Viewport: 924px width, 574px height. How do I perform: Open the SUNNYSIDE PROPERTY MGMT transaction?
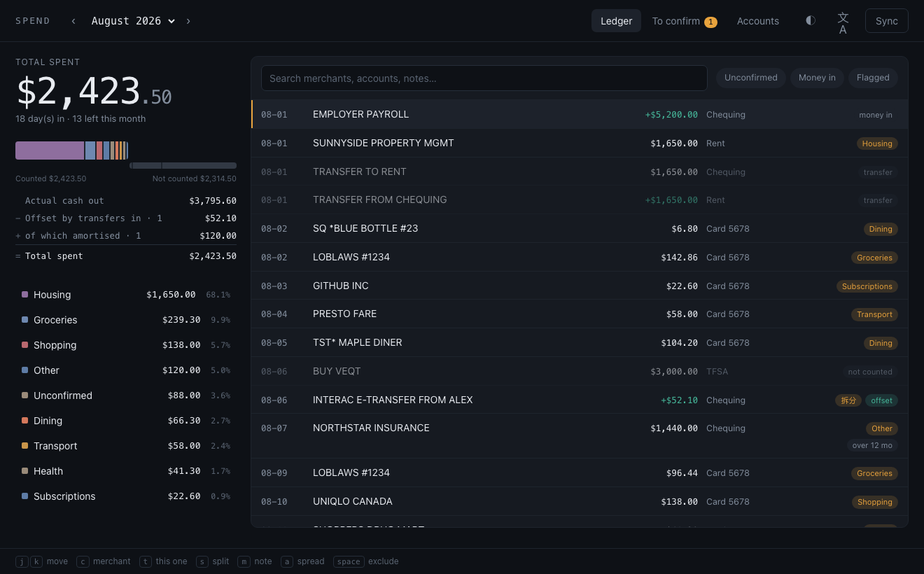pyautogui.click(x=580, y=143)
